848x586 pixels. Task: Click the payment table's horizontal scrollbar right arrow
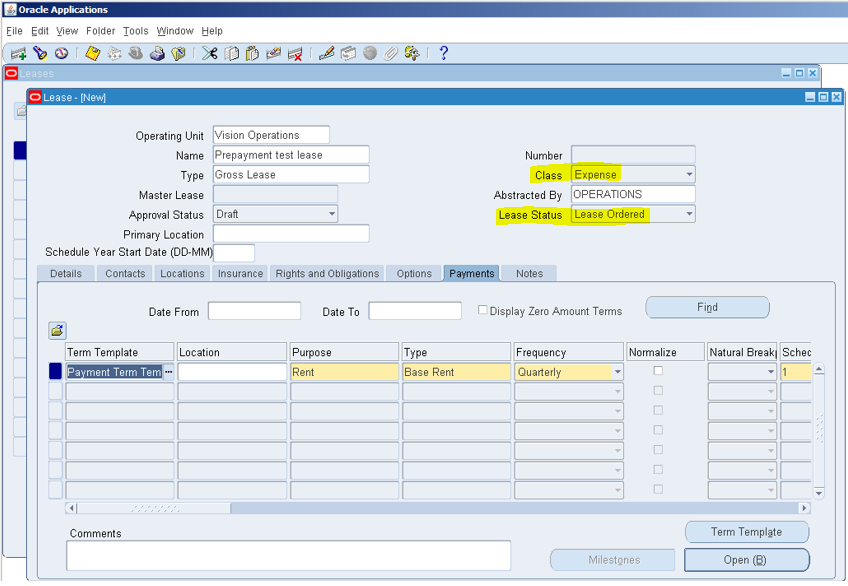(x=804, y=508)
